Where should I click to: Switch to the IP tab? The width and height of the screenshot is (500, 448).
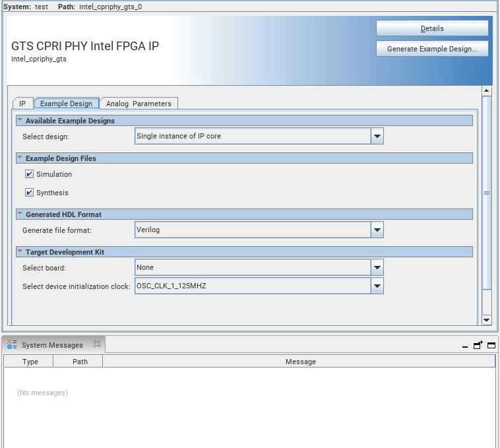pyautogui.click(x=22, y=104)
